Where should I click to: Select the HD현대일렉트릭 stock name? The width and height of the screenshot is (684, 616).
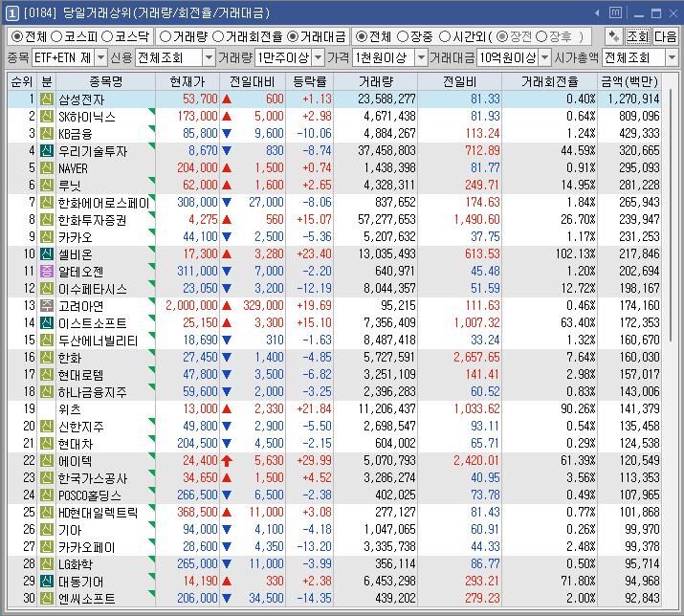click(x=99, y=512)
